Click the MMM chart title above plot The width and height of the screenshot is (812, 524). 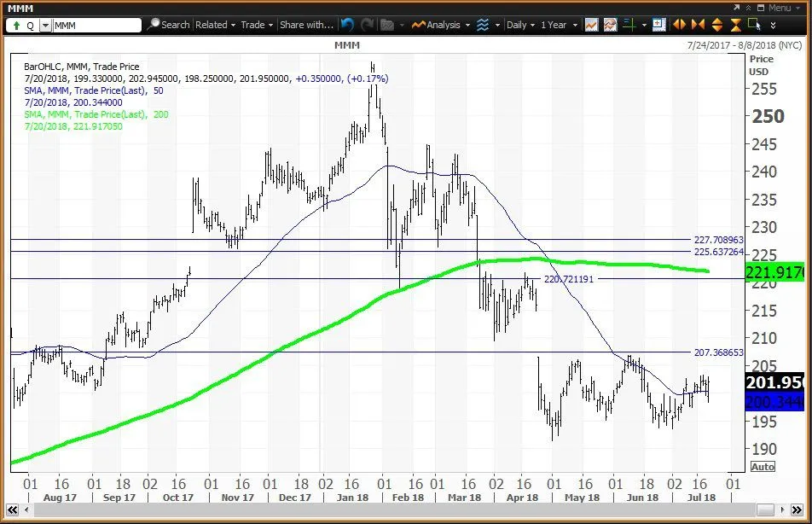click(x=347, y=45)
